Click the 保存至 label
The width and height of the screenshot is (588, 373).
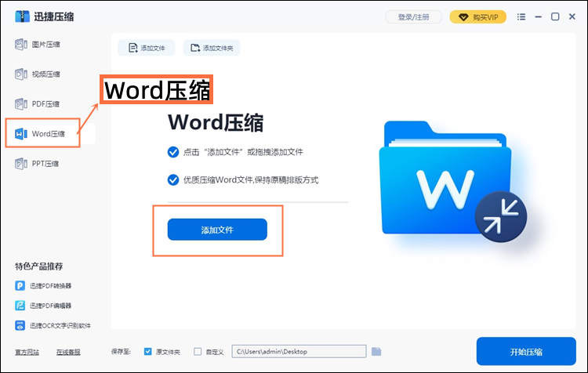121,352
